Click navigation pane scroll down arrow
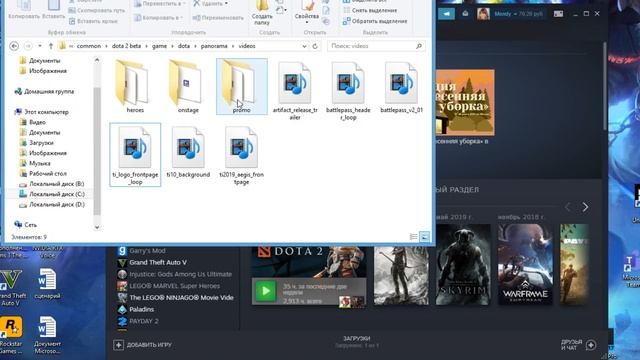 (97, 227)
